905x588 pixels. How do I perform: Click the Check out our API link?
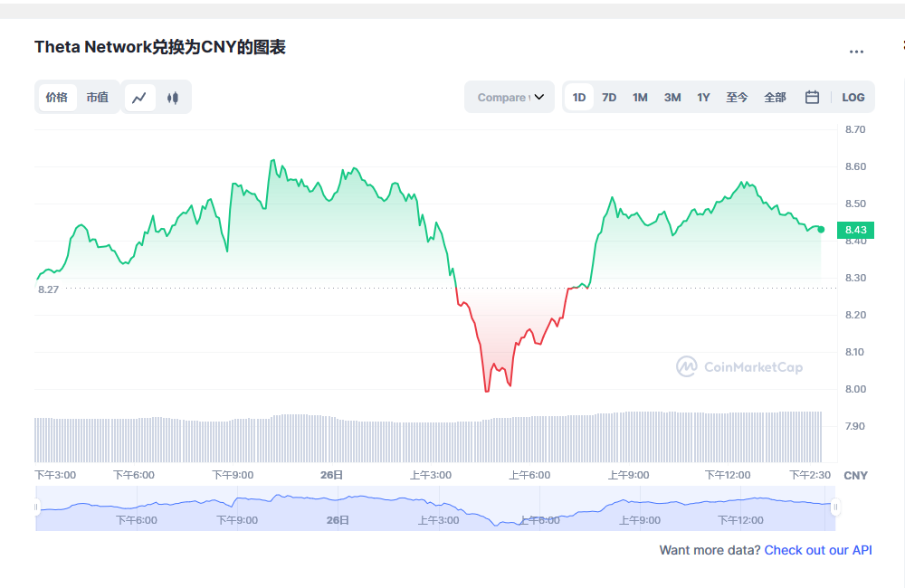(818, 550)
